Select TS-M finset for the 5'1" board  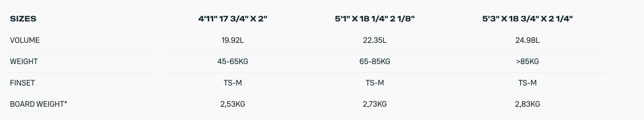[375, 83]
